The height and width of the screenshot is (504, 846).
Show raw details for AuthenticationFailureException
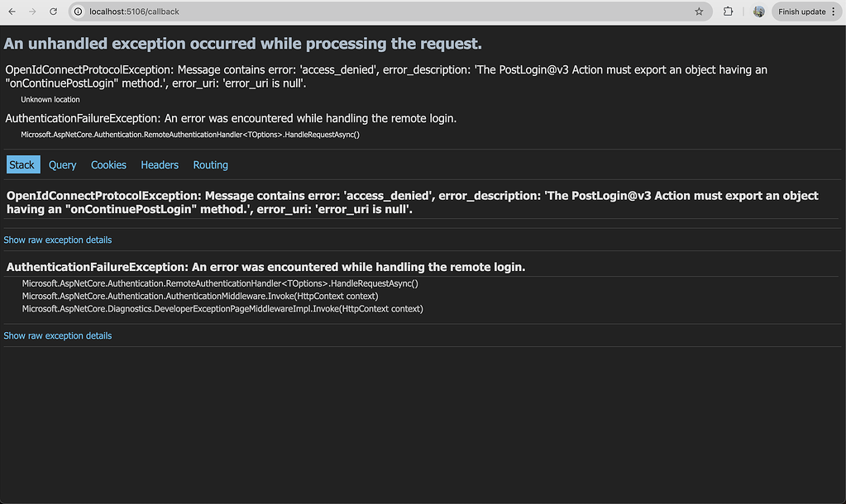58,335
